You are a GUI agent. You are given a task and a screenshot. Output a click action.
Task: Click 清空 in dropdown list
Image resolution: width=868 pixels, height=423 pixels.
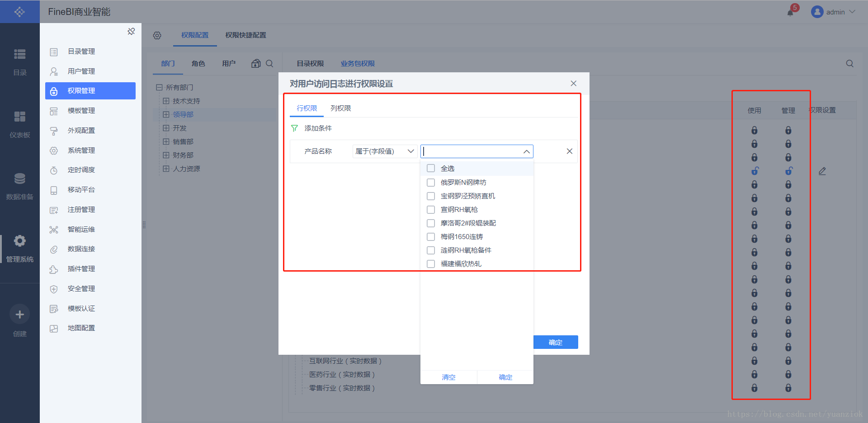point(448,377)
